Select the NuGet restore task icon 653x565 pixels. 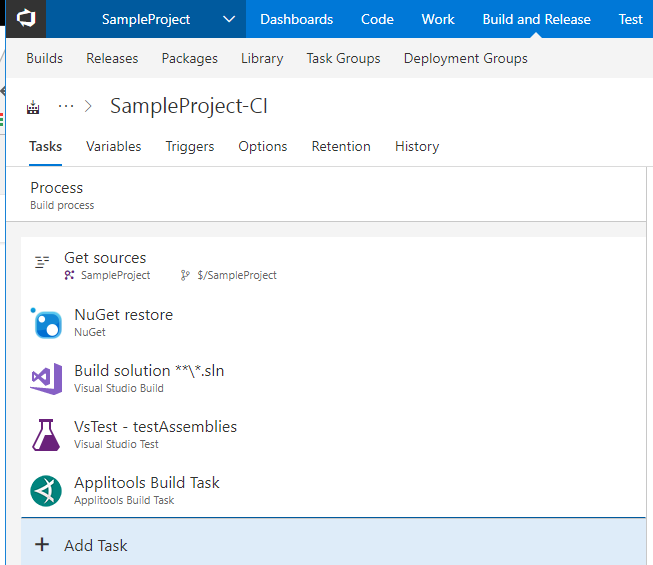click(47, 323)
